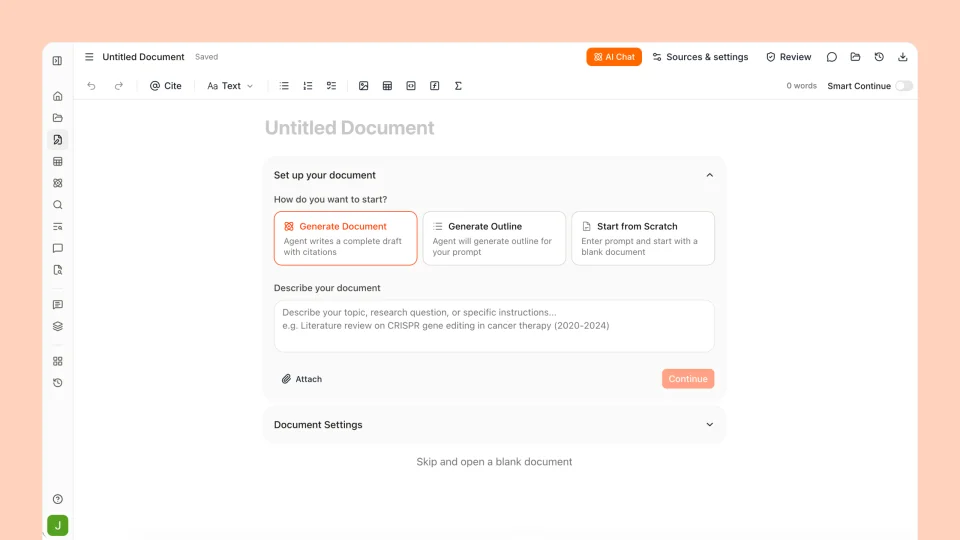Insert a numbered list
The width and height of the screenshot is (960, 540).
[308, 86]
